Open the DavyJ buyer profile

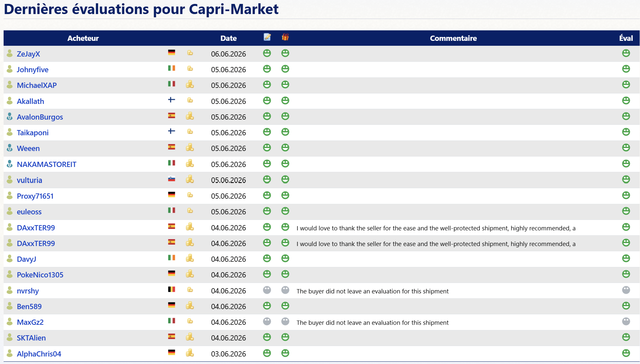(26, 259)
